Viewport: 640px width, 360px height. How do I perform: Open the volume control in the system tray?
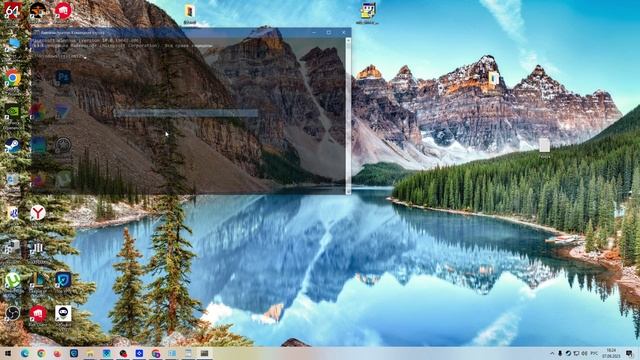tap(584, 353)
